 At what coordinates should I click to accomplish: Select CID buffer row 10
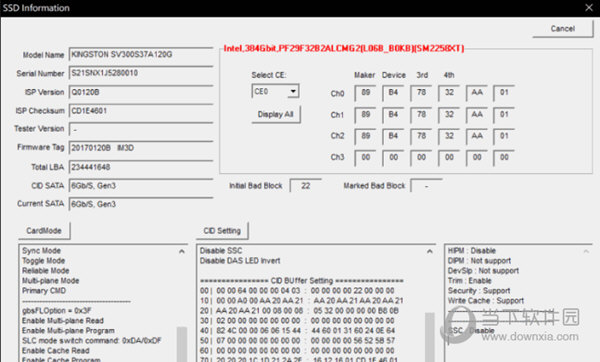[x=302, y=300]
